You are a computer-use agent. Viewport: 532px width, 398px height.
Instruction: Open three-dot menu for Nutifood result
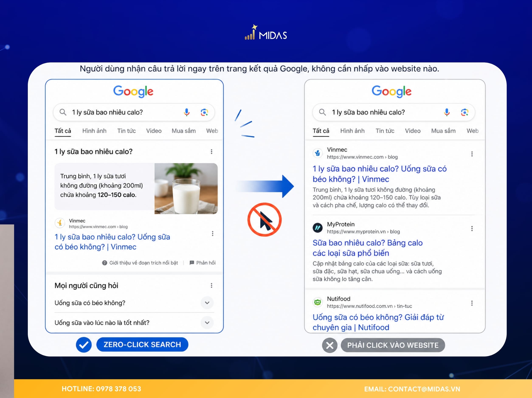click(x=472, y=303)
